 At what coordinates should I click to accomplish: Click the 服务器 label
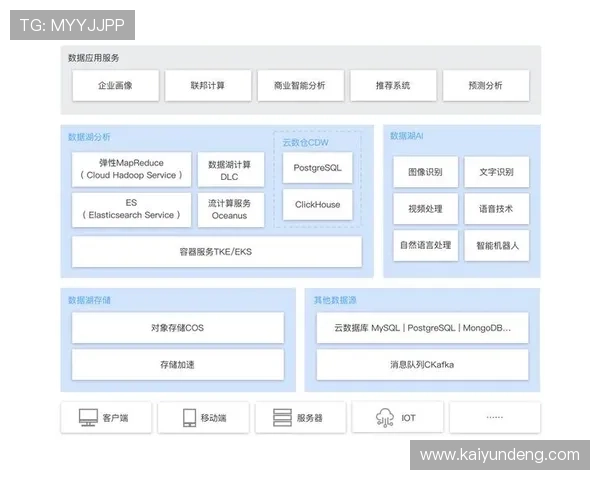point(310,418)
